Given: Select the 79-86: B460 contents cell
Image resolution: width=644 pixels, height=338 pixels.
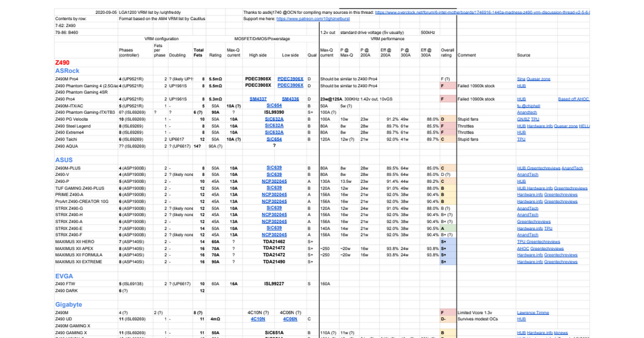Looking at the screenshot, I should pyautogui.click(x=67, y=32).
